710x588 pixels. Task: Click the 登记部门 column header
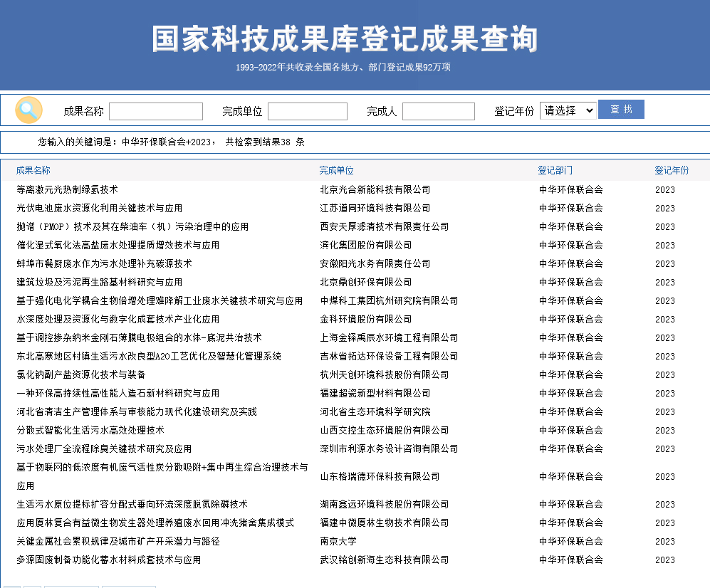pyautogui.click(x=555, y=171)
